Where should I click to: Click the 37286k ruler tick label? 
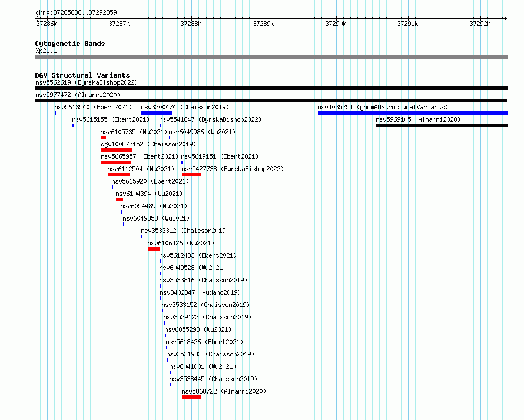click(47, 24)
